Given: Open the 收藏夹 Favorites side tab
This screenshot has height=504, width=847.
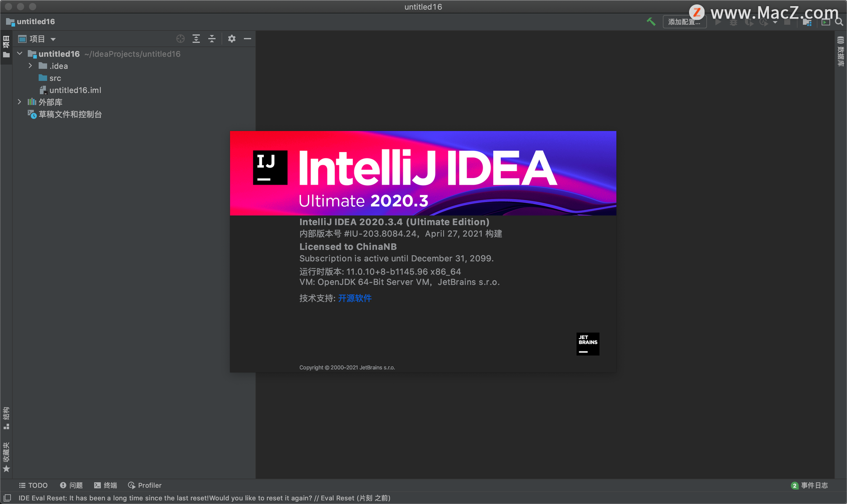Looking at the screenshot, I should point(6,457).
